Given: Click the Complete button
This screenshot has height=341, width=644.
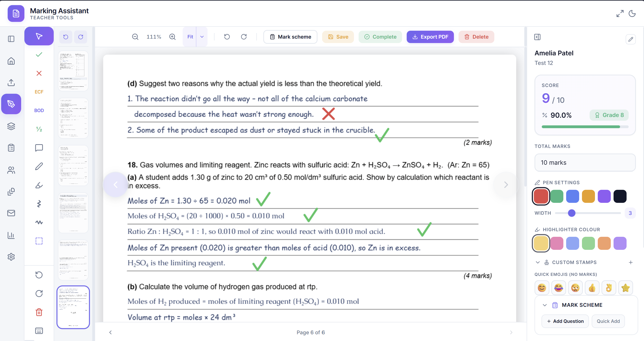Looking at the screenshot, I should point(380,37).
